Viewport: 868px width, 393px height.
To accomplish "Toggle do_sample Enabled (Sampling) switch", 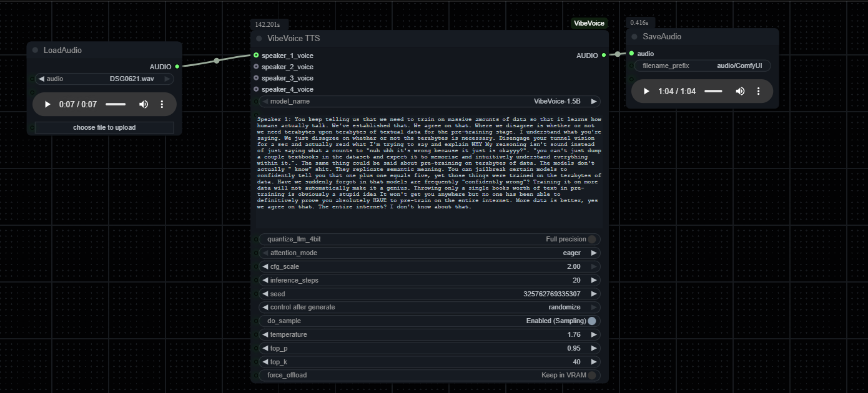I will tap(591, 321).
